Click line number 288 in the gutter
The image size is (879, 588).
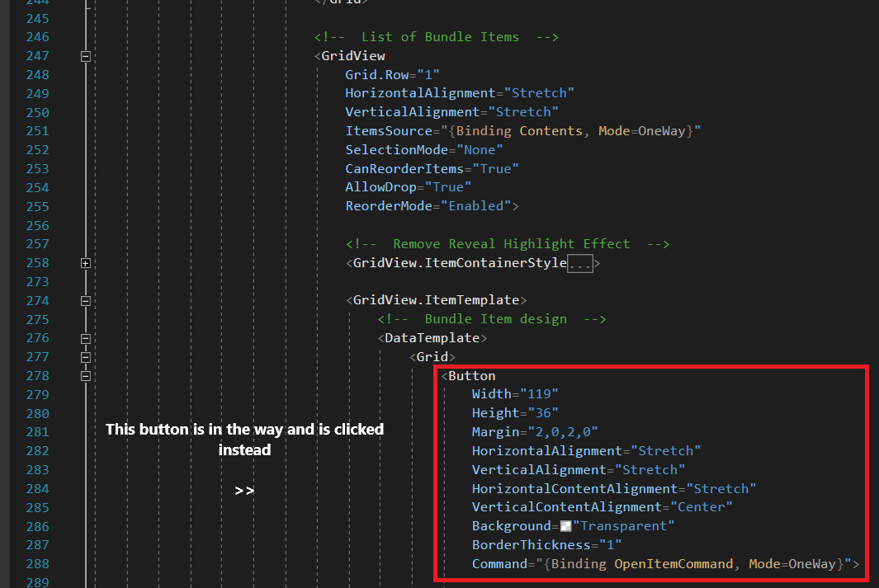38,564
